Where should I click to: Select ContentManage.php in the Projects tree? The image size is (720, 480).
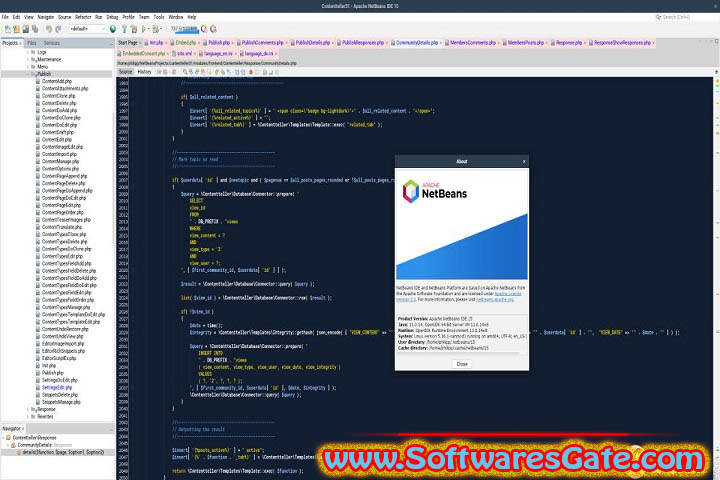[x=60, y=162]
